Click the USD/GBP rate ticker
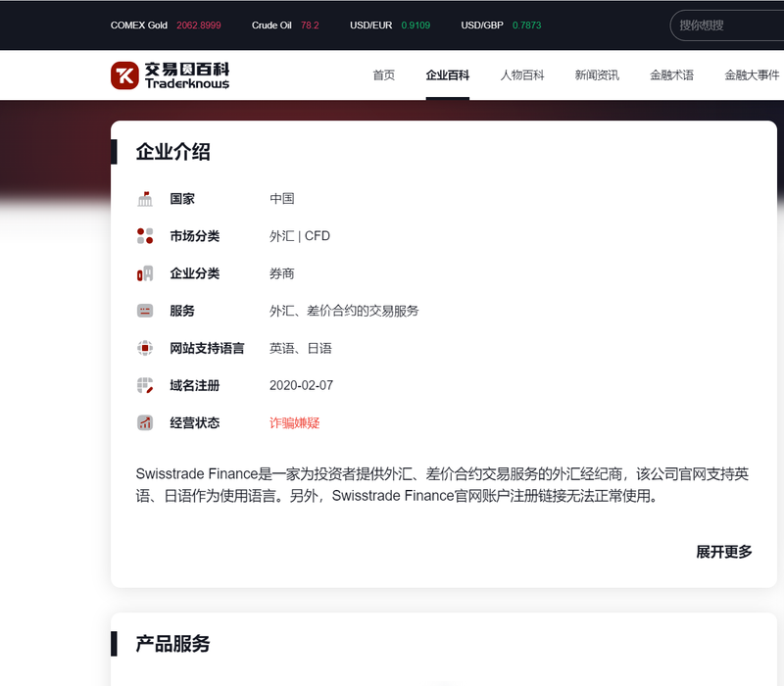Image resolution: width=784 pixels, height=686 pixels. (x=501, y=25)
